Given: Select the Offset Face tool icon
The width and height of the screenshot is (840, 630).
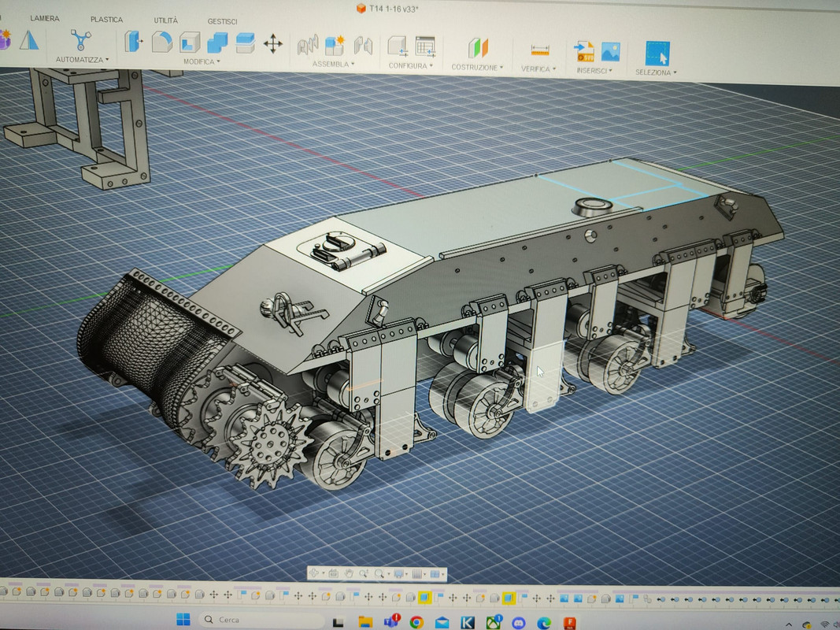Looking at the screenshot, I should click(245, 43).
